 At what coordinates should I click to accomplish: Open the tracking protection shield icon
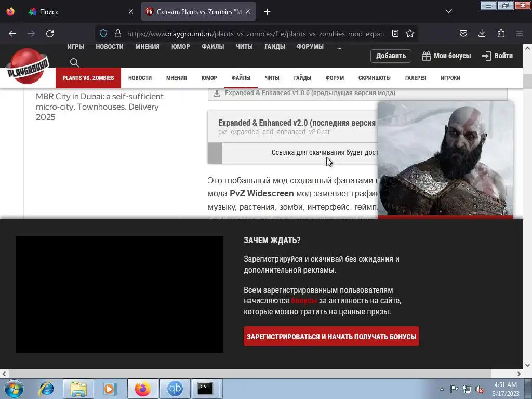pos(103,33)
